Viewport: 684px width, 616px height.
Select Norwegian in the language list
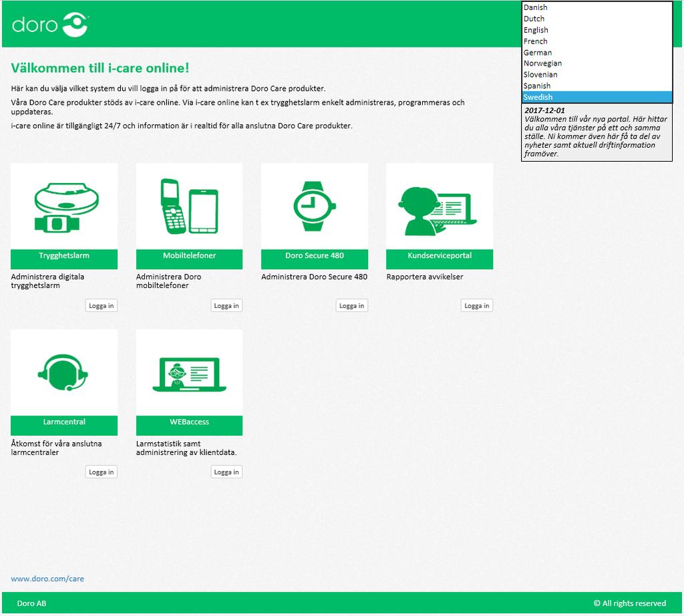pyautogui.click(x=596, y=63)
